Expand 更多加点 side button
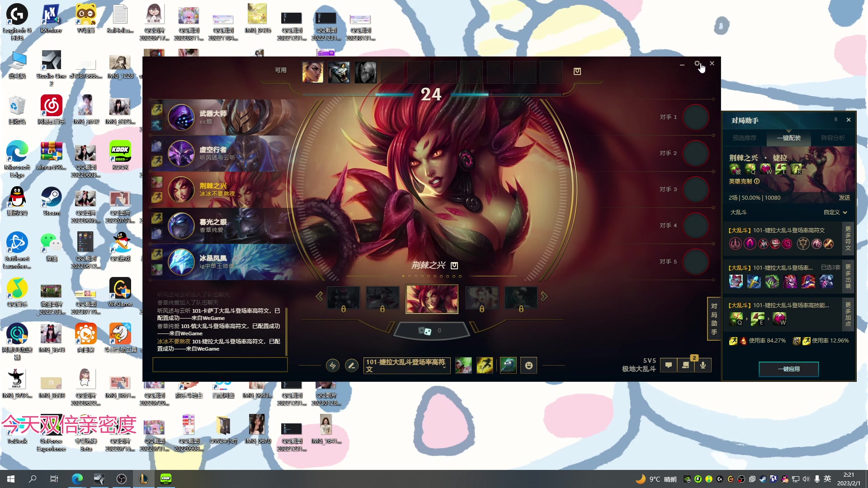868x488 pixels. [x=848, y=314]
